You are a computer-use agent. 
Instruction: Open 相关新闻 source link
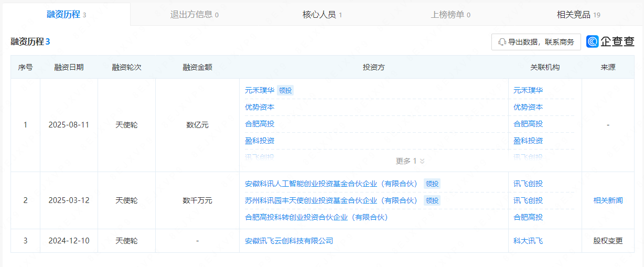(608, 200)
